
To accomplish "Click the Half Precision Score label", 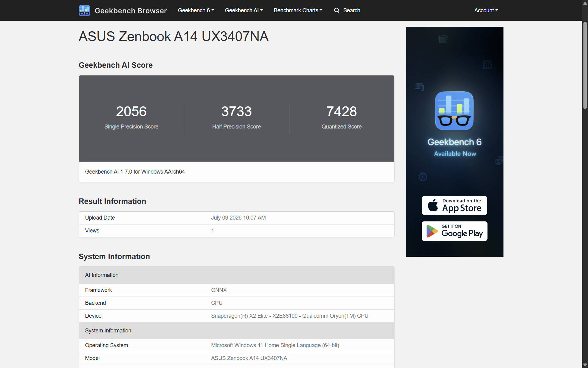I will point(236,127).
